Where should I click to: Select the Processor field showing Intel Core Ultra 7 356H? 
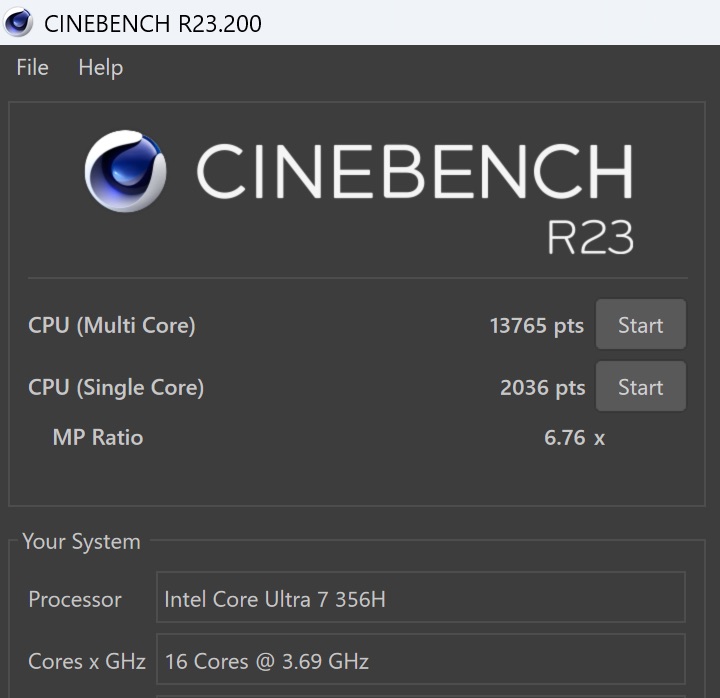tap(421, 597)
